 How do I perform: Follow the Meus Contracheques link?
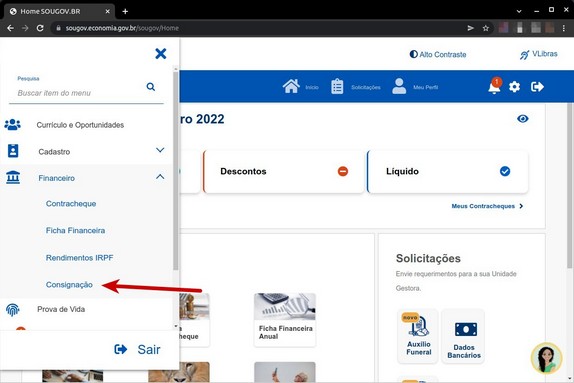487,206
